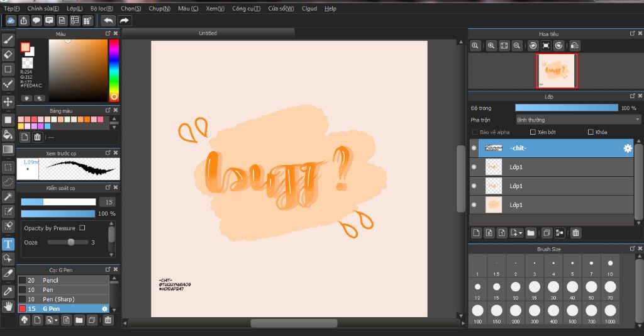Viewport: 644px width, 336px height.
Task: Select the Bucket fill tool
Action: (x=8, y=134)
